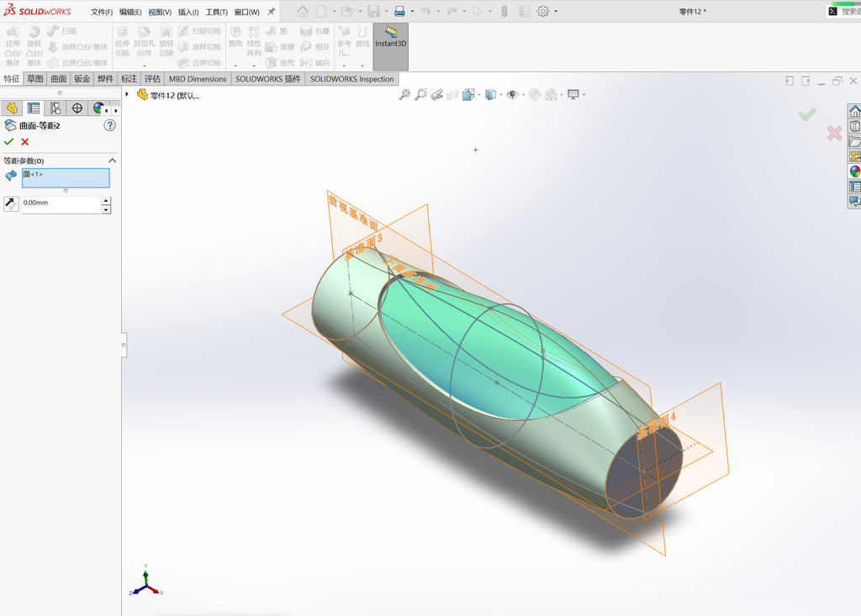
Task: Open View Settings dropdown arrow
Action: pyautogui.click(x=584, y=95)
